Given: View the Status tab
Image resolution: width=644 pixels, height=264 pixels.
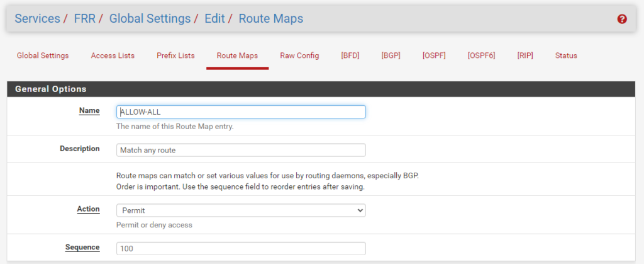Looking at the screenshot, I should click(x=566, y=55).
